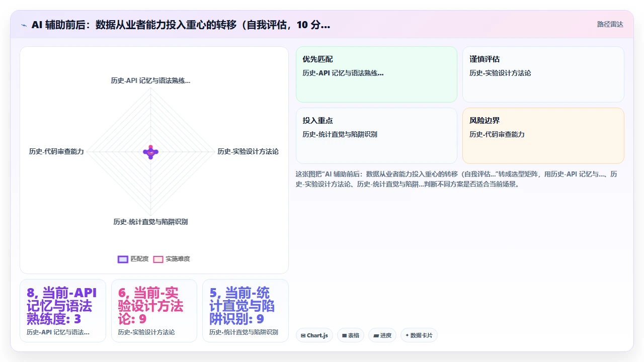
Task: Click radar axis label 历史-实验设计方法论
Action: point(248,151)
